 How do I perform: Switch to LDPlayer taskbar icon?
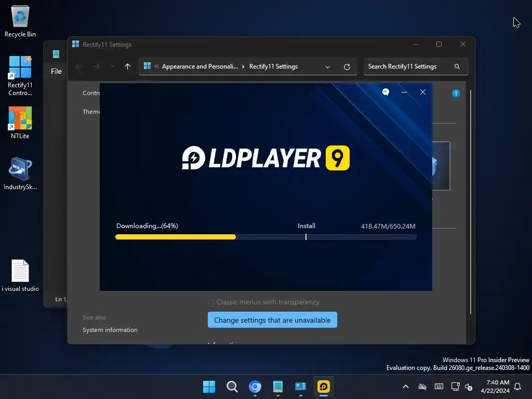[x=323, y=387]
